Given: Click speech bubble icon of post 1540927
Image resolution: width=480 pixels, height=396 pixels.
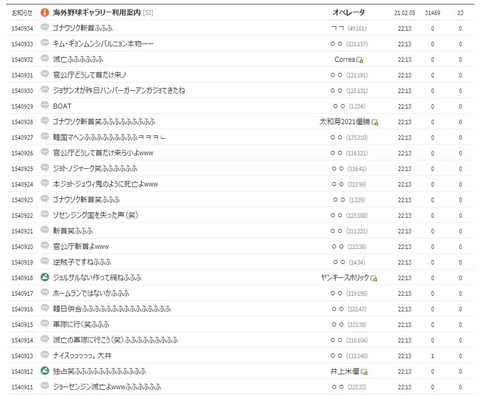Looking at the screenshot, I should pyautogui.click(x=45, y=137).
